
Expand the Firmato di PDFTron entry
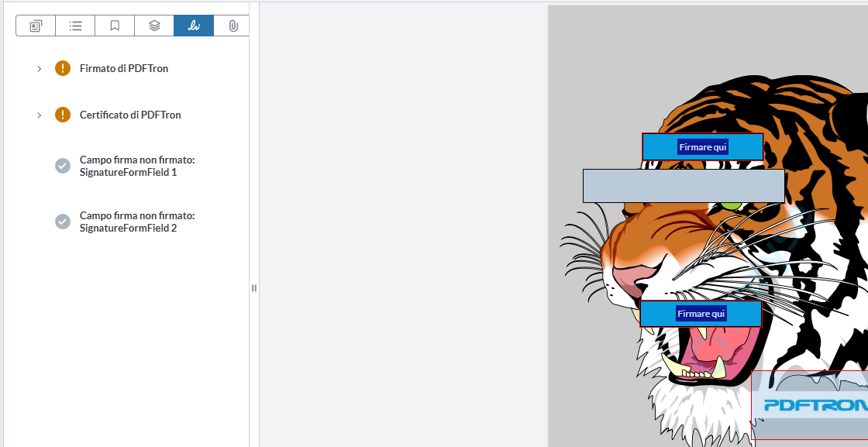(40, 69)
